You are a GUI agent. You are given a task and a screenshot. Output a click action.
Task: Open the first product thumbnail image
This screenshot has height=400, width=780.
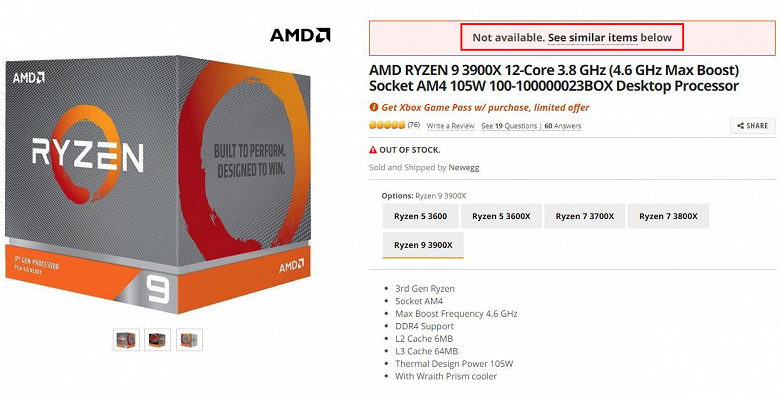[x=127, y=339]
